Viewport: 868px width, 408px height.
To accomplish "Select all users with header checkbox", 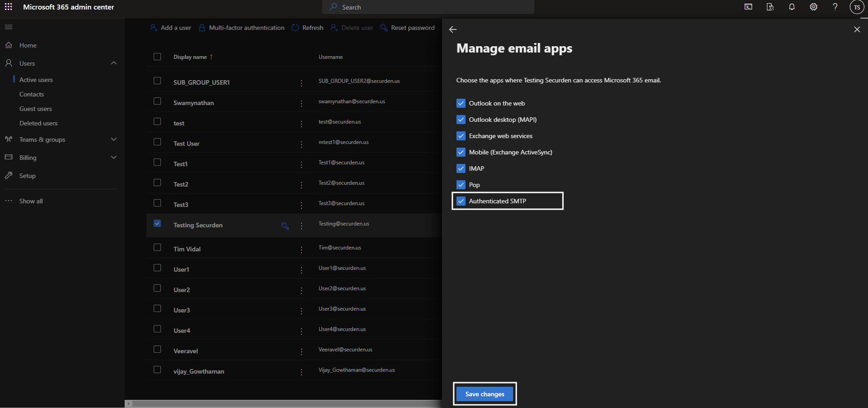I will pos(157,57).
